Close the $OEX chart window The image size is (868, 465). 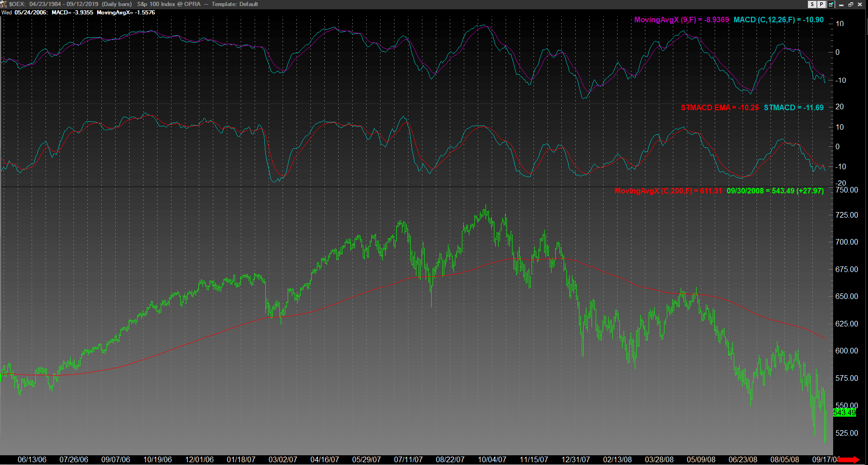coord(860,4)
